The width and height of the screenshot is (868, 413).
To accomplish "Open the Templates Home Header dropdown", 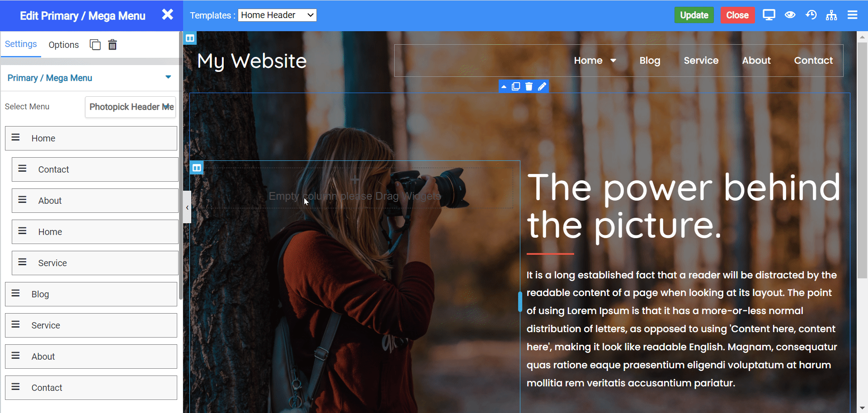I will pos(277,15).
